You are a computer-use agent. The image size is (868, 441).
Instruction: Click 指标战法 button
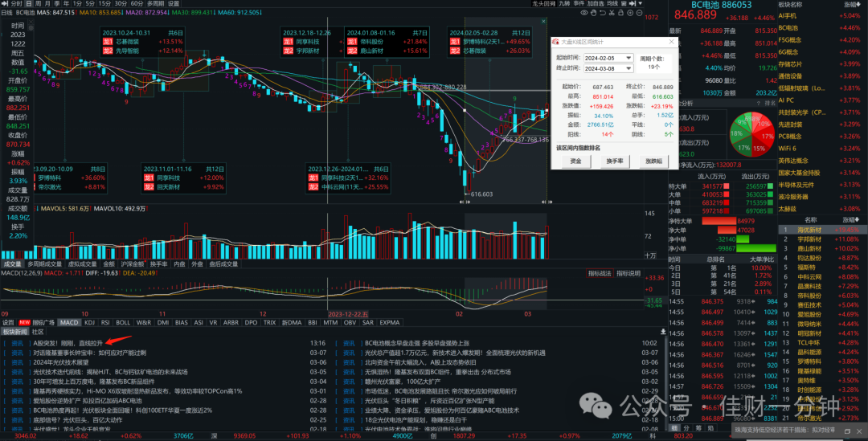(600, 273)
